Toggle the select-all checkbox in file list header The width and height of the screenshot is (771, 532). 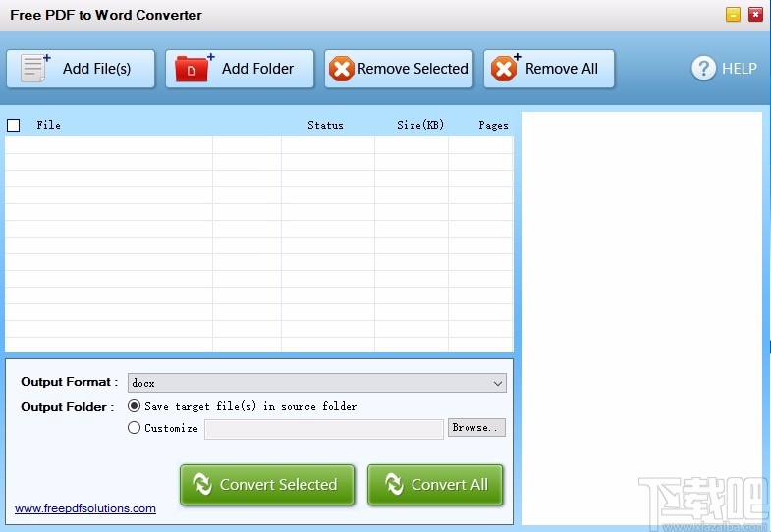(x=14, y=125)
